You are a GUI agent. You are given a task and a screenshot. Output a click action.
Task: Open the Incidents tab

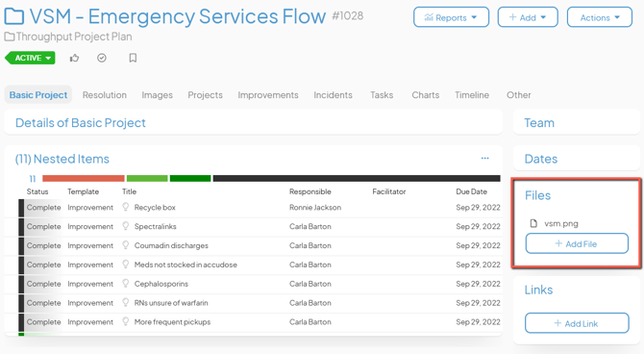pyautogui.click(x=333, y=95)
